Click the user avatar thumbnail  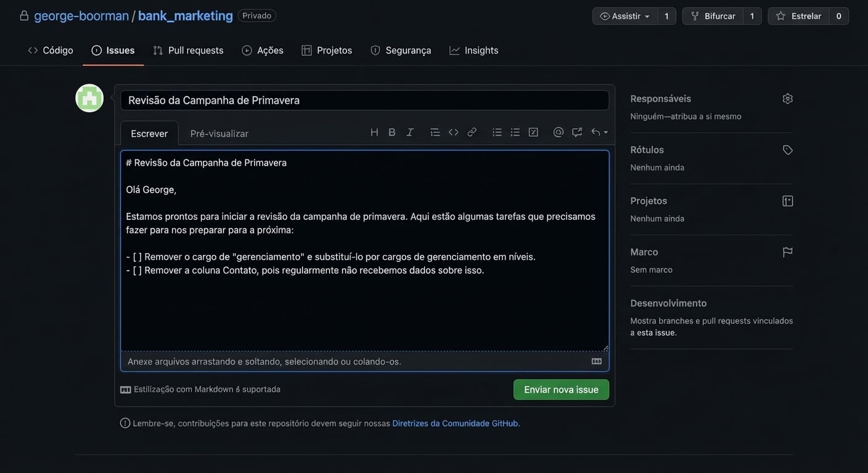89,98
